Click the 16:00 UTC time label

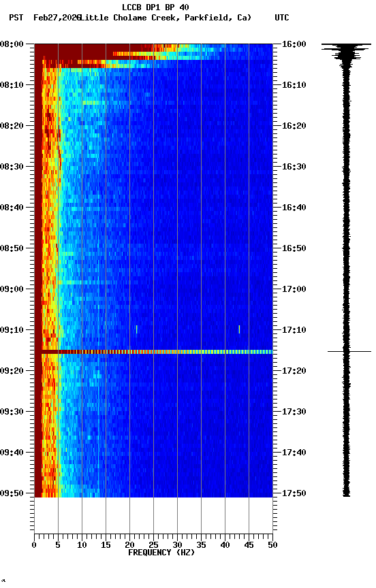tap(294, 44)
